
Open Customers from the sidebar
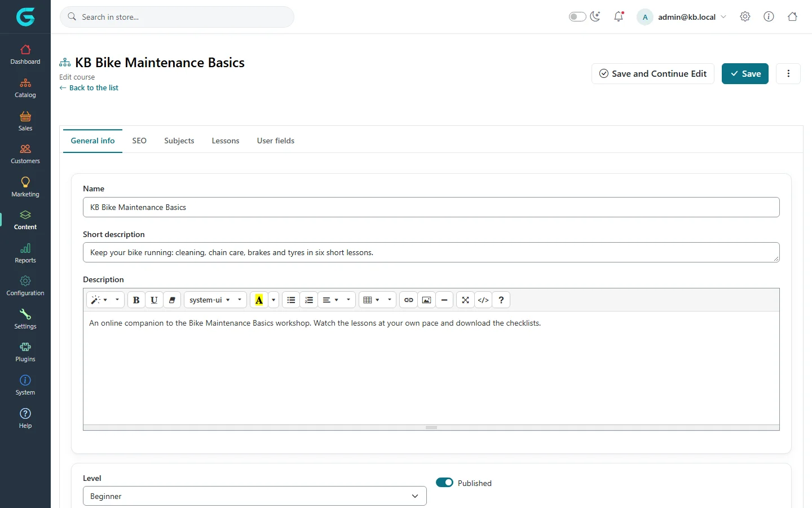pyautogui.click(x=25, y=154)
